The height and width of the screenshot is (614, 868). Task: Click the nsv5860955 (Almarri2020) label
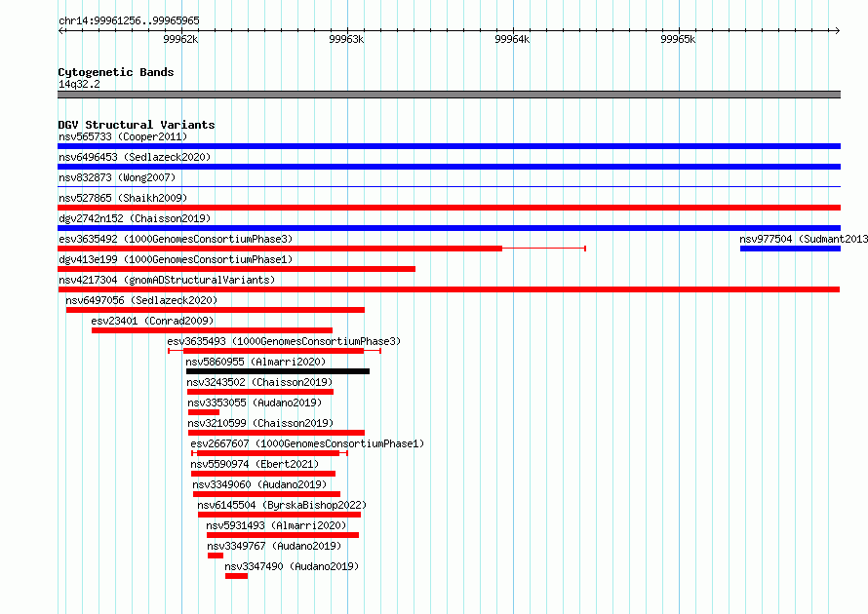click(x=256, y=362)
